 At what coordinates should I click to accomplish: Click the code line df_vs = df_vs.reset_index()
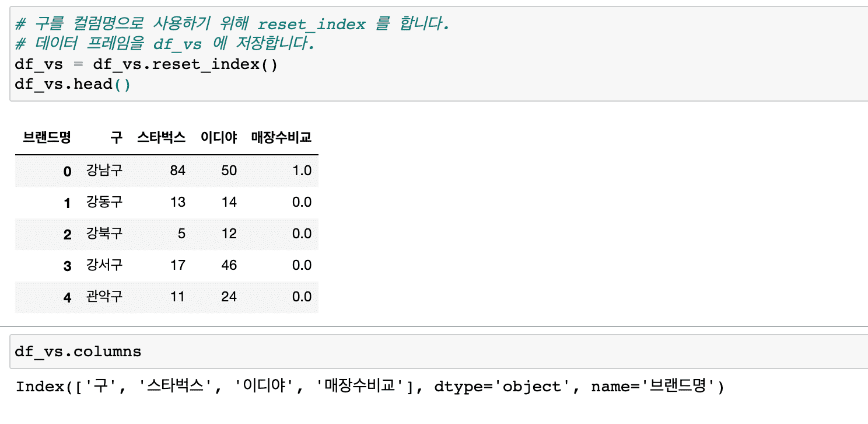pos(146,64)
